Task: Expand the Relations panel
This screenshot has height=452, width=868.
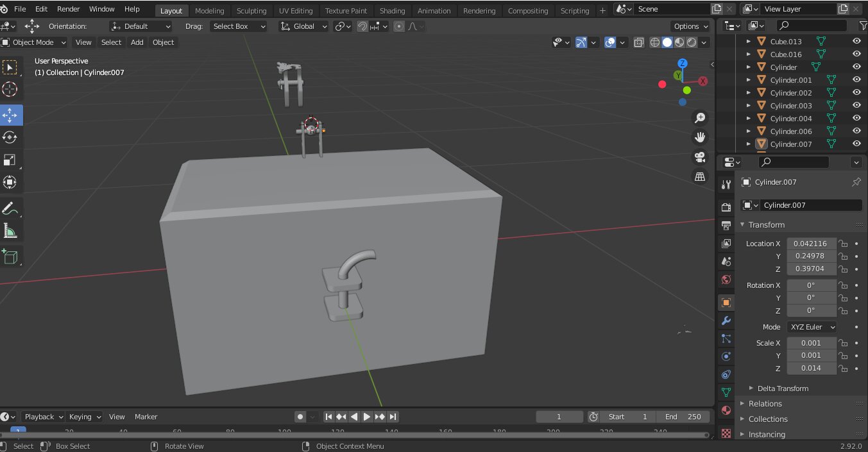Action: [765, 404]
